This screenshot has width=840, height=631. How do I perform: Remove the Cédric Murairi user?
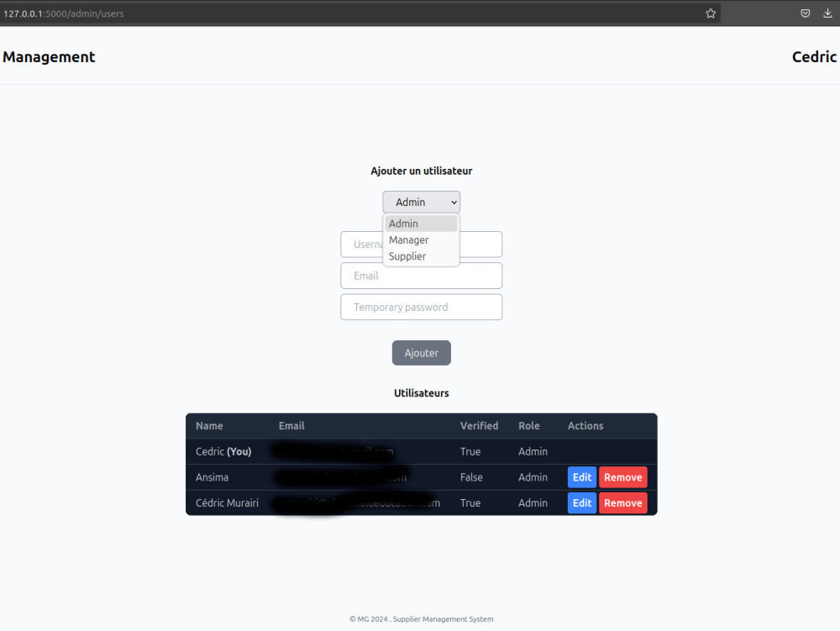point(623,503)
